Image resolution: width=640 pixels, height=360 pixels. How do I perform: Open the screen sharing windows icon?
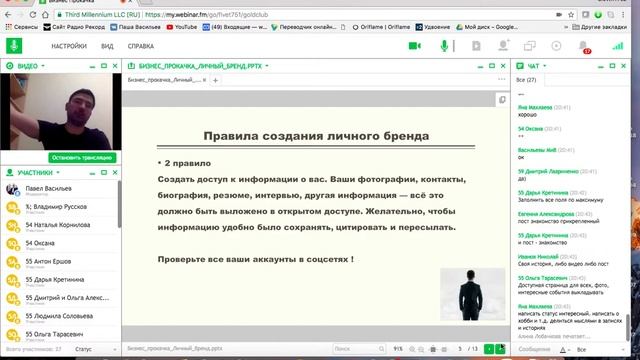(529, 46)
